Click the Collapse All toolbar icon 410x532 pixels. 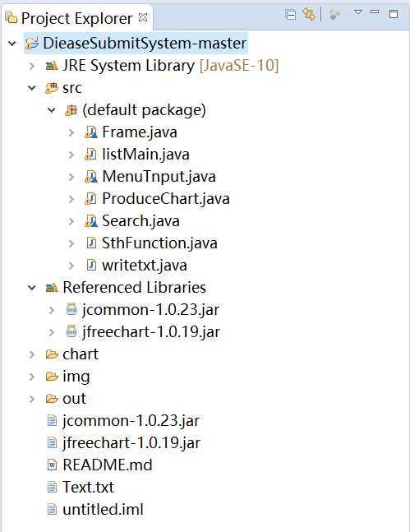[x=291, y=15]
